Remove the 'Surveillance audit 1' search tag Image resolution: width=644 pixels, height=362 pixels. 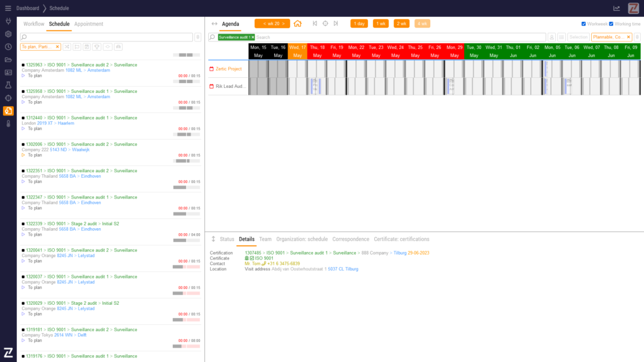253,37
